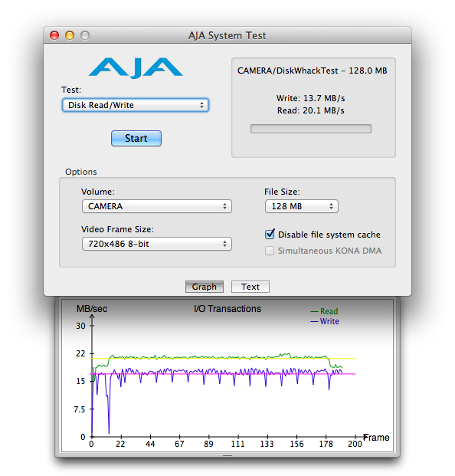Image resolution: width=455 pixels, height=476 pixels.
Task: Click the 200 value on the Frame axis
Action: (x=355, y=444)
